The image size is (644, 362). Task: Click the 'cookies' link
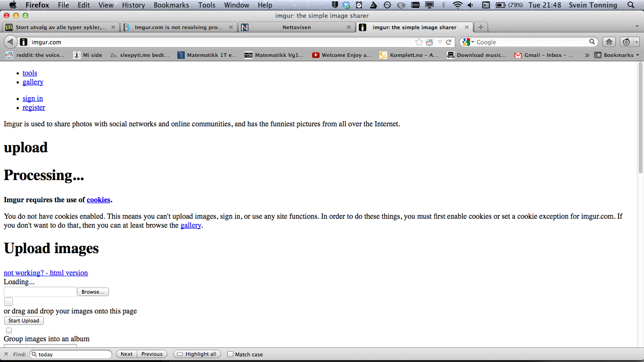(x=99, y=200)
